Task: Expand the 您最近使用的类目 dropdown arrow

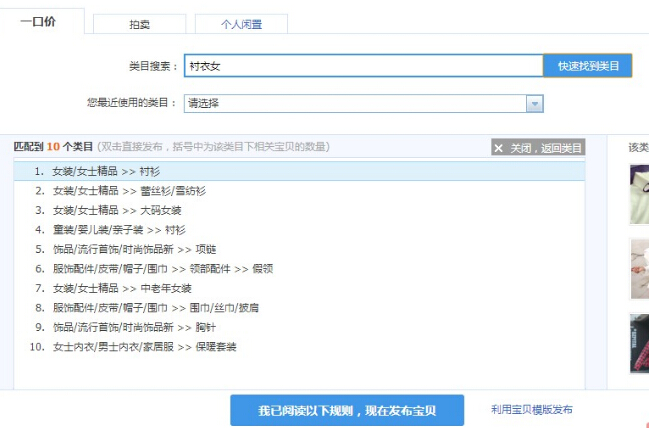Action: pyautogui.click(x=535, y=103)
